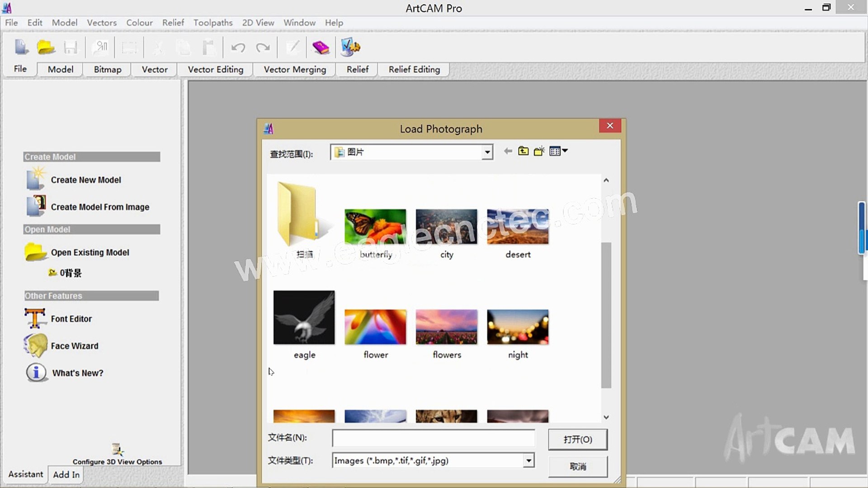This screenshot has width=868, height=488.
Task: Click the 取消 cancel button
Action: click(577, 466)
